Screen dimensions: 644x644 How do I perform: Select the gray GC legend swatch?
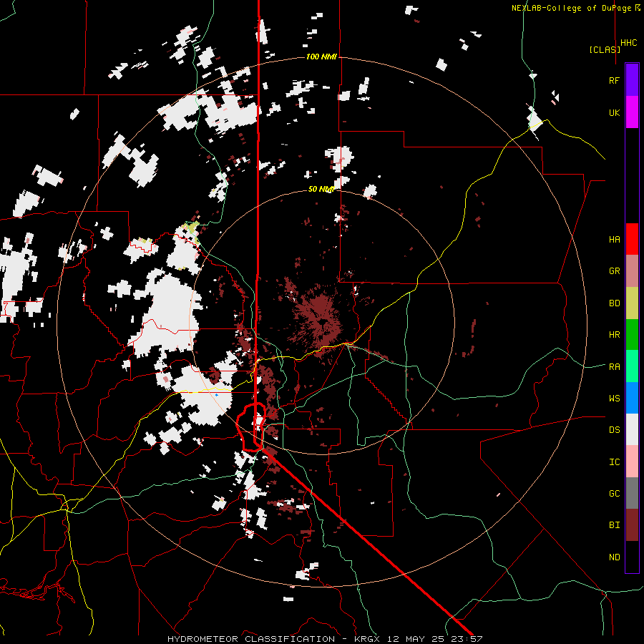[632, 493]
